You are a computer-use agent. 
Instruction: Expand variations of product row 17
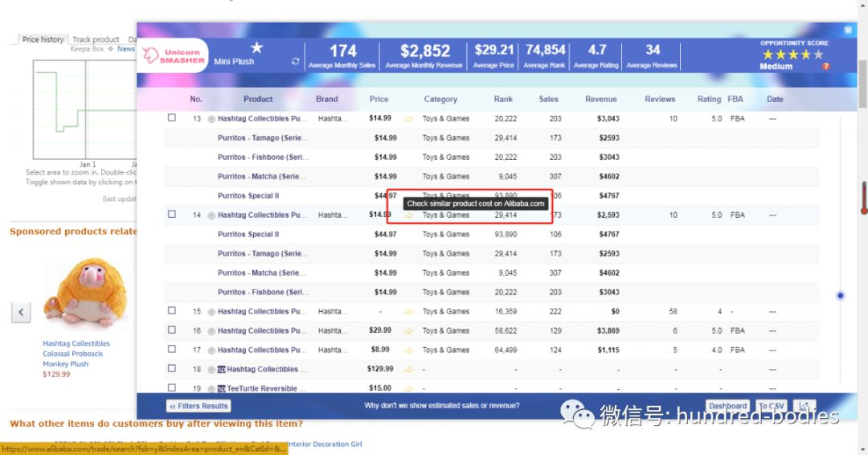click(x=211, y=351)
